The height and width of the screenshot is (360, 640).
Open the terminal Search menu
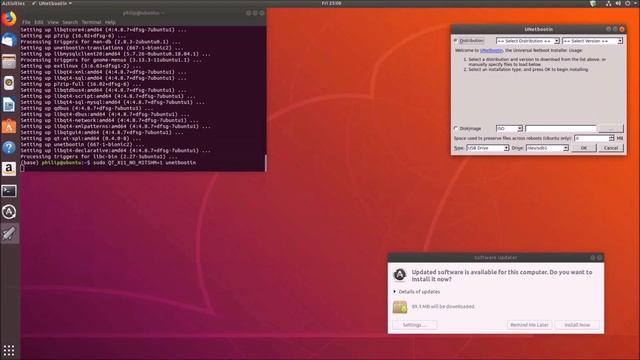tap(70, 22)
